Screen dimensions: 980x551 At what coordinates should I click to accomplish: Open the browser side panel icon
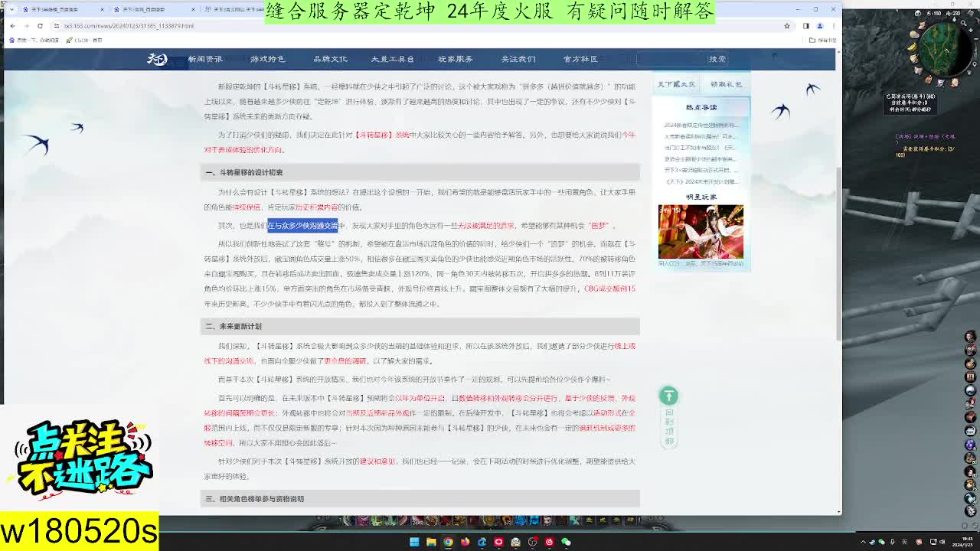point(805,25)
